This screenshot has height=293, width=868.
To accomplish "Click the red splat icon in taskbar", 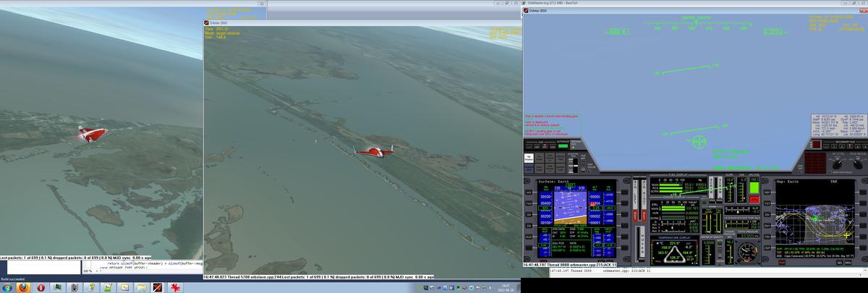I will [175, 287].
